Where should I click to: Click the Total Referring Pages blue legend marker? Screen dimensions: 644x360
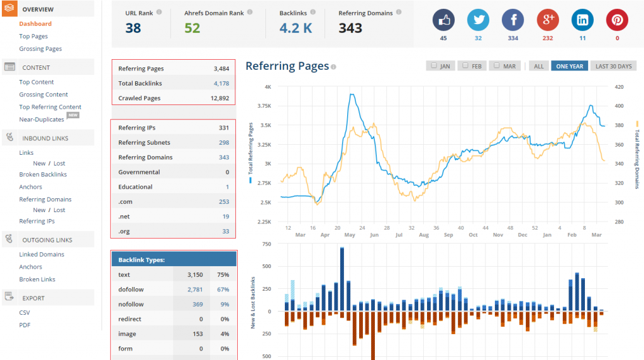(x=250, y=181)
